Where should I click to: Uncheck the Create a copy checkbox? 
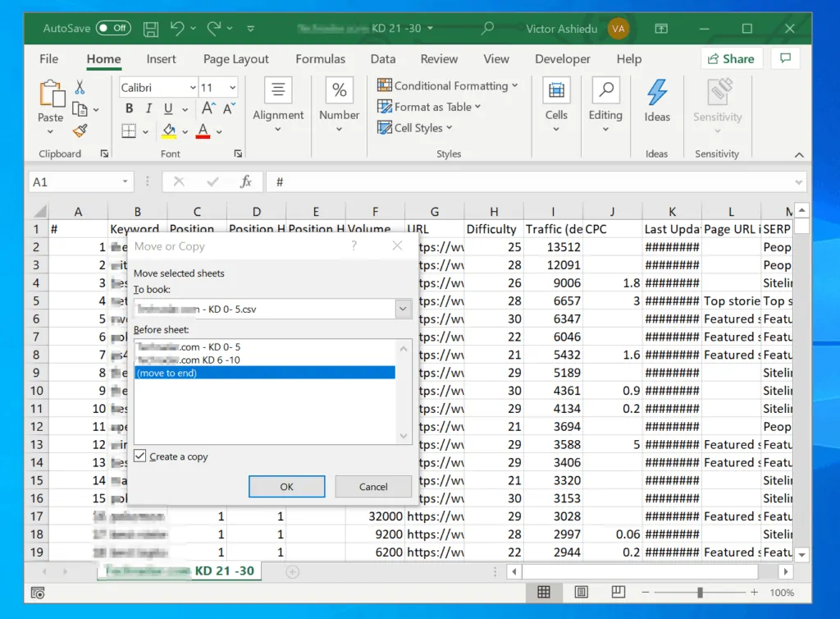(140, 456)
